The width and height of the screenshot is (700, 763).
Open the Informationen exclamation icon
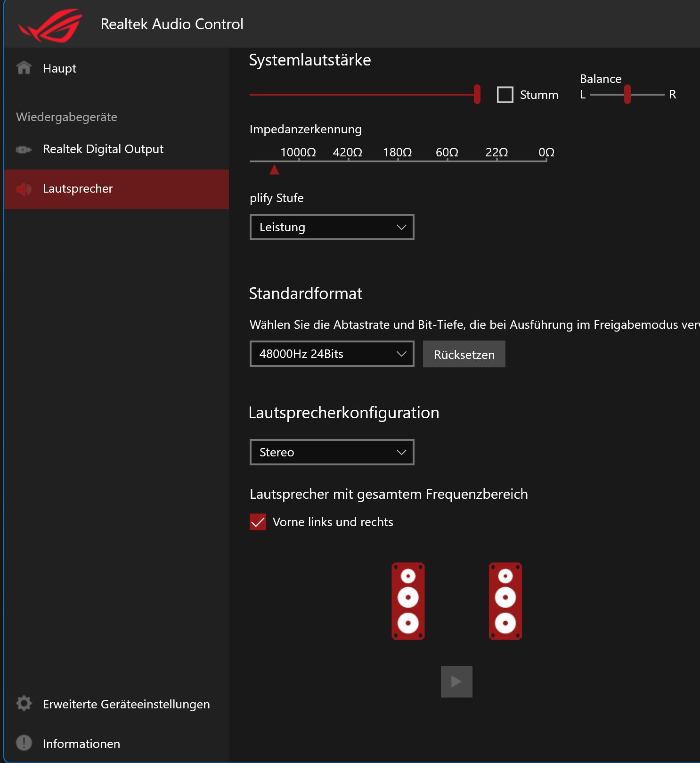coord(24,743)
